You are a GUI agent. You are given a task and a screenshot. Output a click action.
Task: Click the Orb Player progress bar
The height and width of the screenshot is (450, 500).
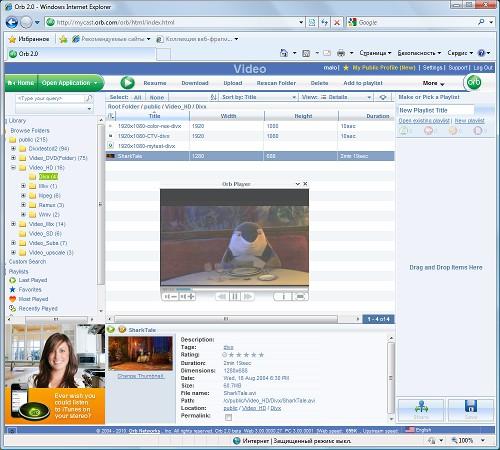tap(234, 289)
